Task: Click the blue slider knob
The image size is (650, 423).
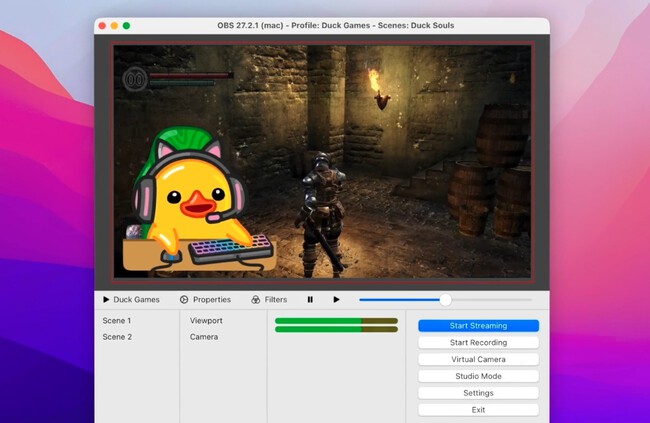Action: (445, 299)
